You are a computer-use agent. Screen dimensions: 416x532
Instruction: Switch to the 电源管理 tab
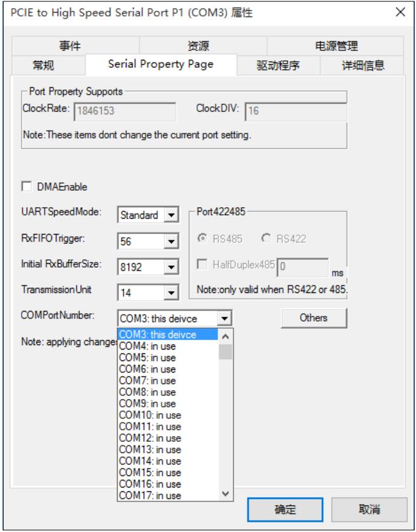point(336,46)
